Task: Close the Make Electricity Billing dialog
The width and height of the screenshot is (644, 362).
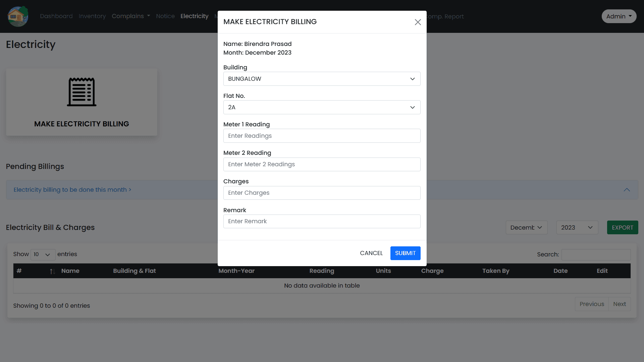Action: pyautogui.click(x=418, y=22)
